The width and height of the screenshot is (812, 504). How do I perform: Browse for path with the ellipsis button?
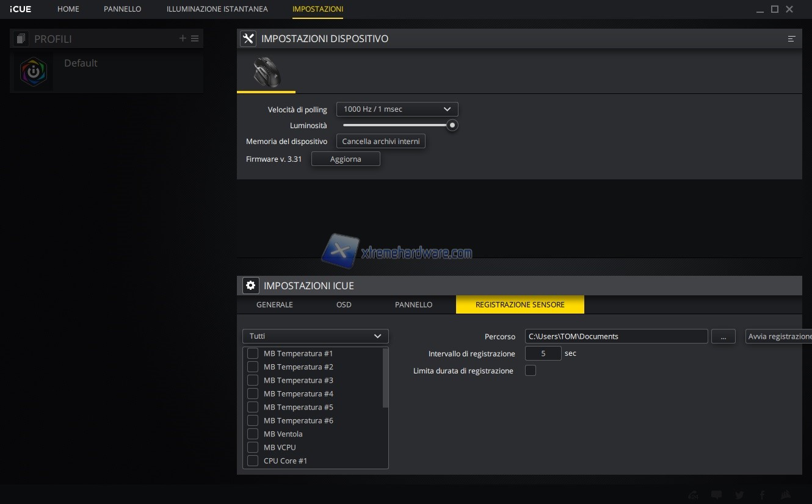click(x=723, y=336)
